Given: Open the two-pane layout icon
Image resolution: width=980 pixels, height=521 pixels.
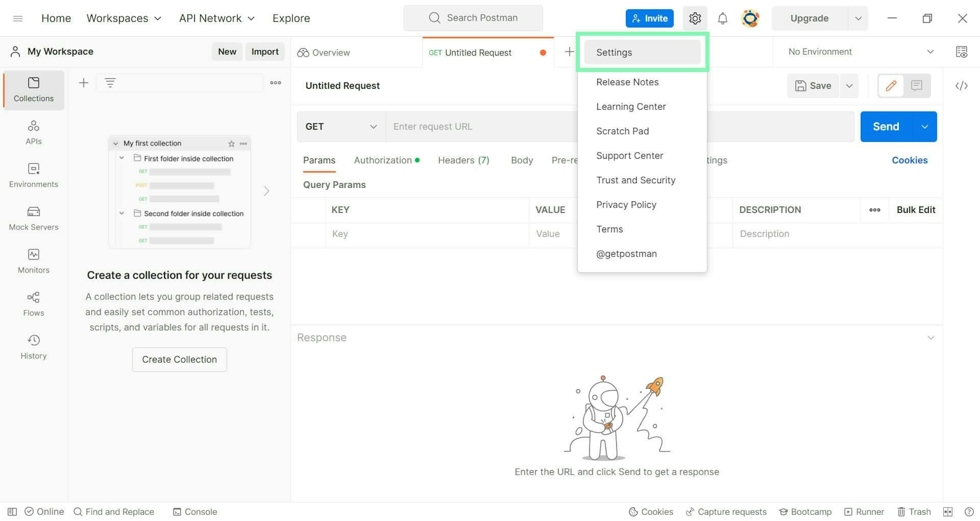Looking at the screenshot, I should pos(948,512).
